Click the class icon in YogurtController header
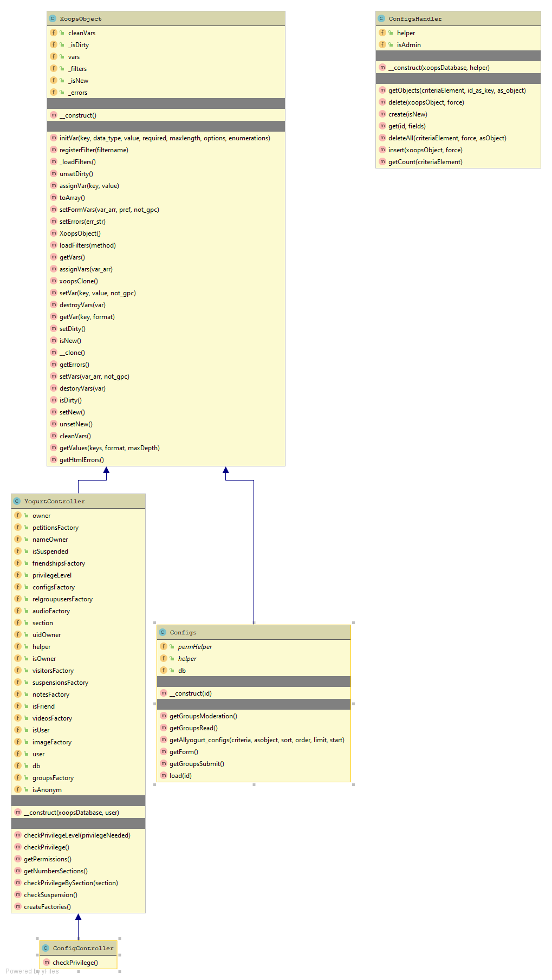Viewport: 552px width, 980px height. click(17, 501)
